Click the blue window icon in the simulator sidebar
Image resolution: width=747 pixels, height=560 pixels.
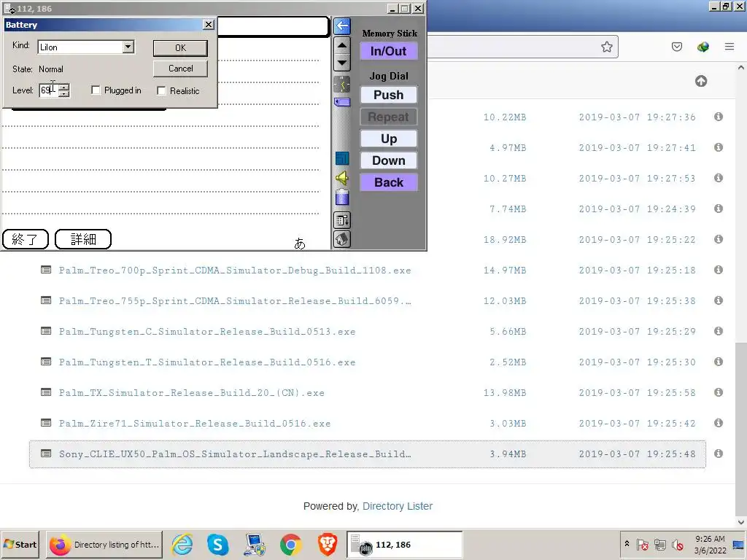coord(342,158)
